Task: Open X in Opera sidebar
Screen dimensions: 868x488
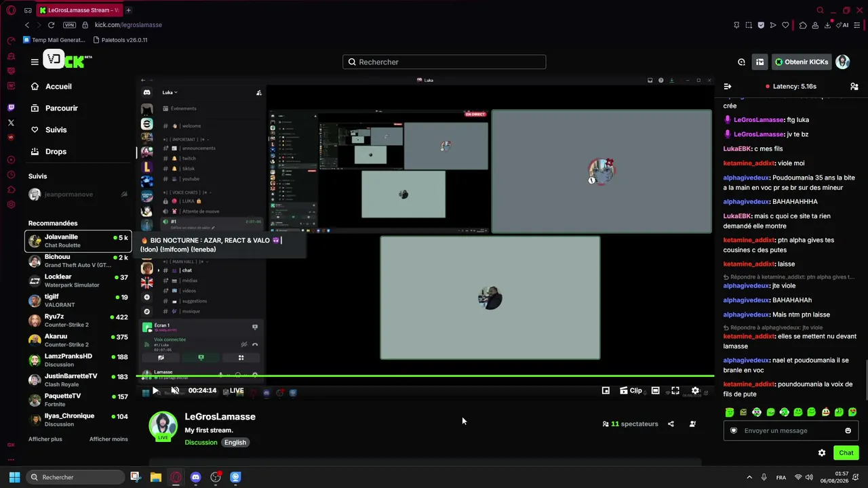Action: [x=11, y=123]
